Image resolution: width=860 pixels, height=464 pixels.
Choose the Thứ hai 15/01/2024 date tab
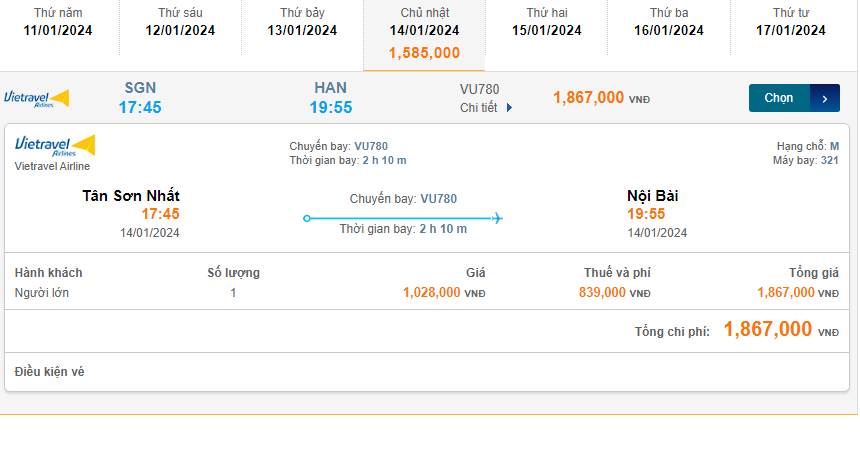547,22
